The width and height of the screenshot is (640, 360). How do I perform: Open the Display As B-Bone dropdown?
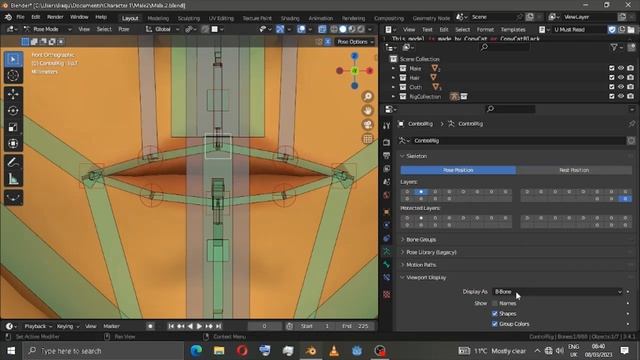pos(558,291)
